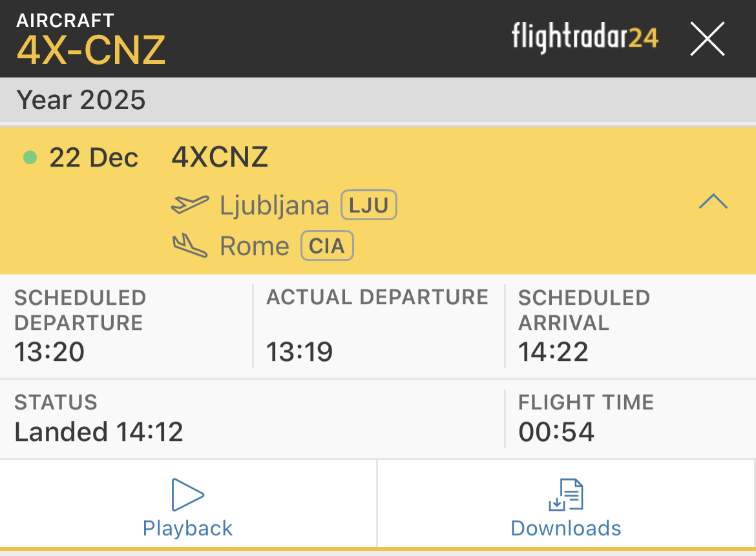
Task: Click the Ljubljana origin city name
Action: pyautogui.click(x=275, y=206)
